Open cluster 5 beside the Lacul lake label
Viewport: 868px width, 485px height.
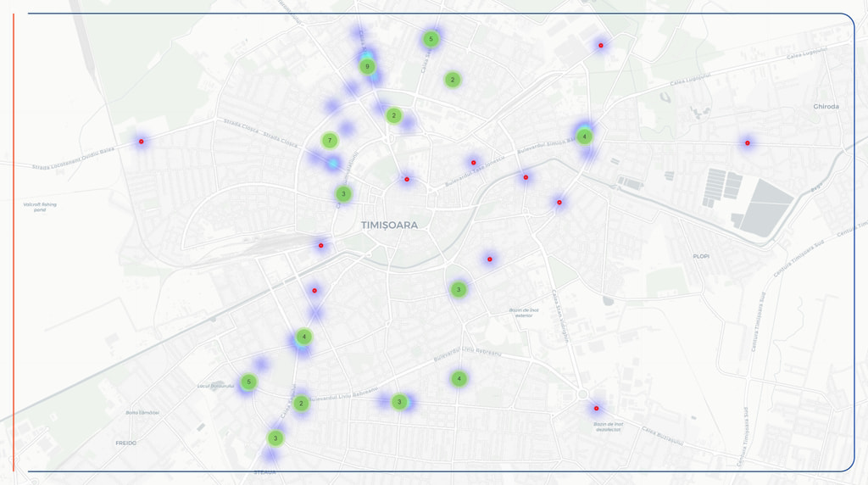[248, 382]
